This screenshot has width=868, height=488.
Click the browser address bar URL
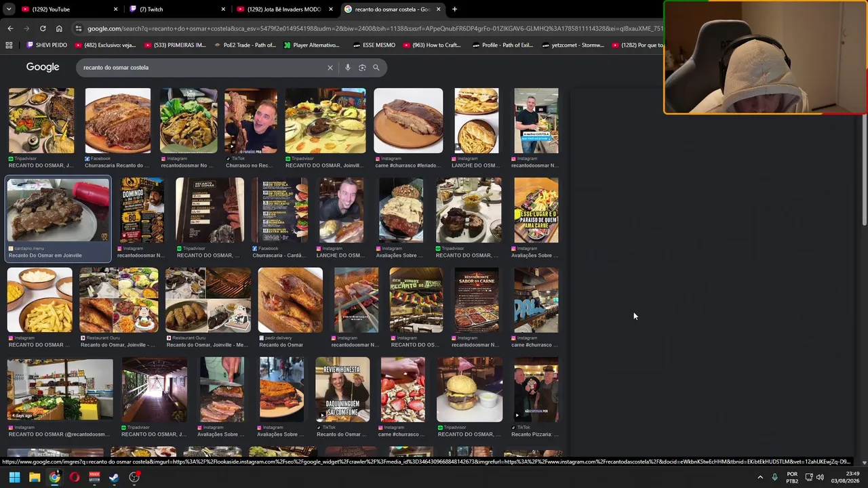pyautogui.click(x=374, y=28)
